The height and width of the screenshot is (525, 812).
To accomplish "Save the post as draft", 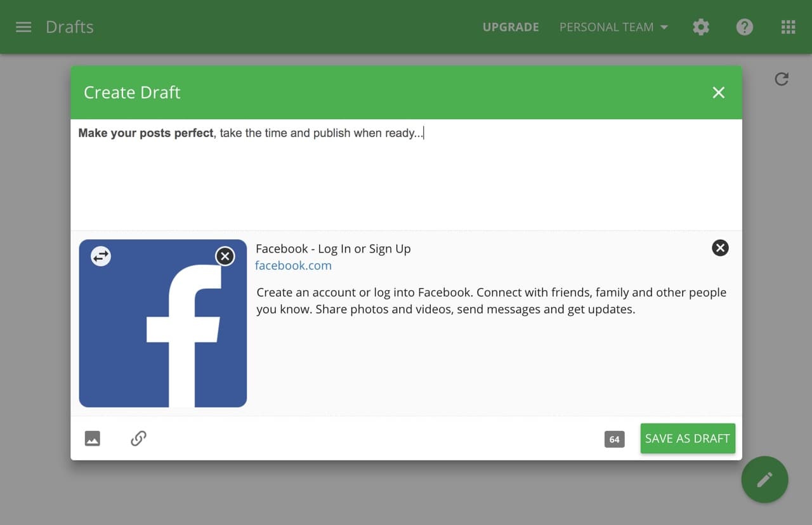I will 688,439.
